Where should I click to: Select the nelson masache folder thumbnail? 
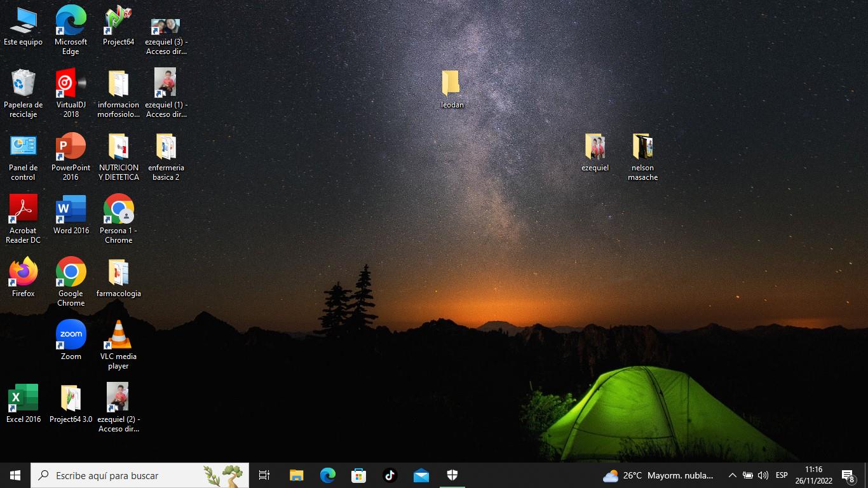(642, 147)
